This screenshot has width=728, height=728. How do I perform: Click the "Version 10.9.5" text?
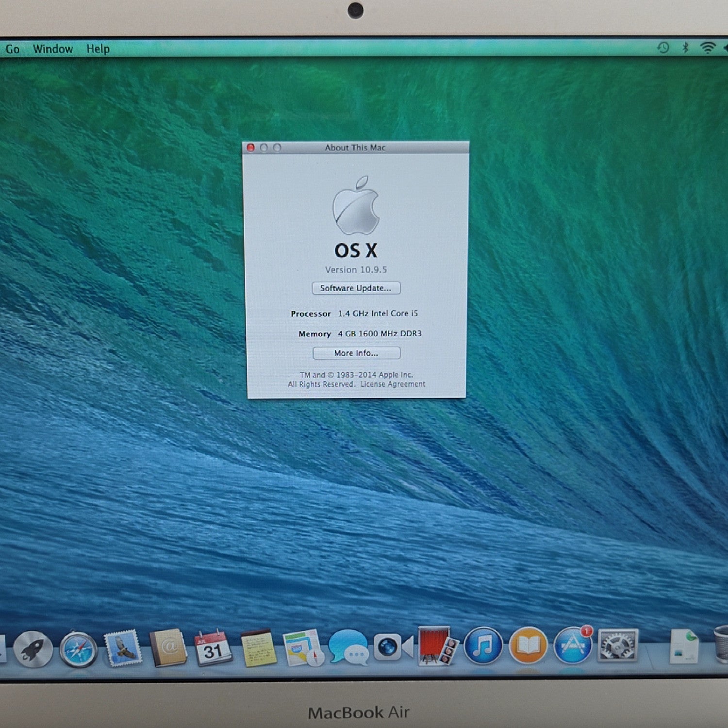(x=356, y=270)
